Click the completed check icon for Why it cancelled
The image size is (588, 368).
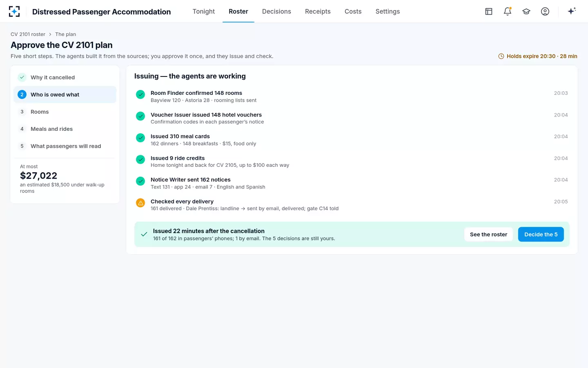(x=22, y=77)
